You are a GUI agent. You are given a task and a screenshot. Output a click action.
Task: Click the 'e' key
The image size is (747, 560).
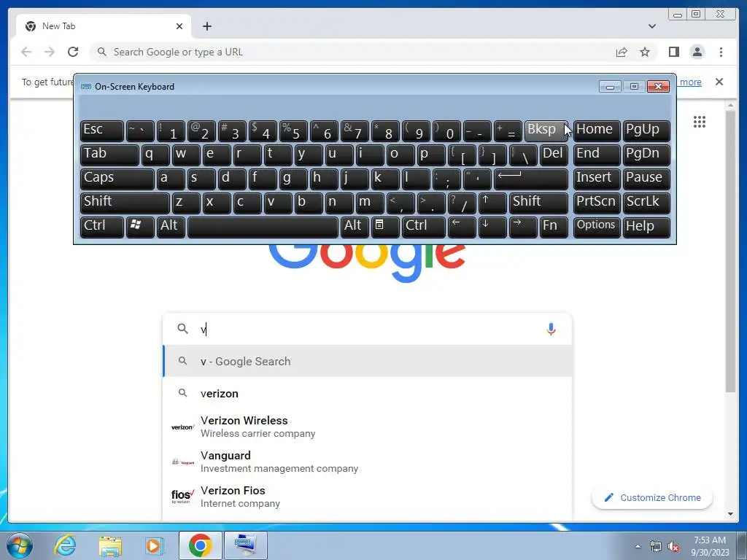click(x=216, y=155)
